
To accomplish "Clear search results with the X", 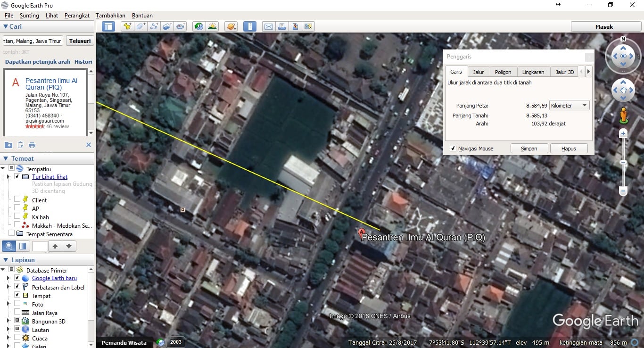I will (88, 145).
